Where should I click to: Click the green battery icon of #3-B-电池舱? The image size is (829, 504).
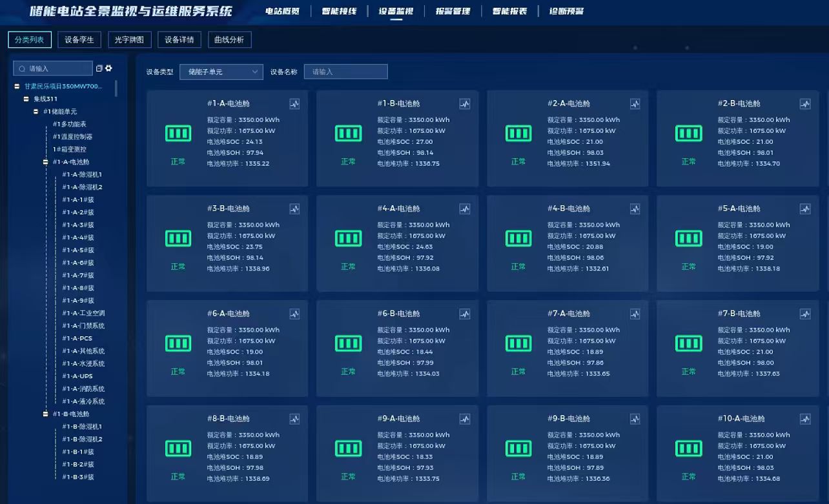pos(178,238)
